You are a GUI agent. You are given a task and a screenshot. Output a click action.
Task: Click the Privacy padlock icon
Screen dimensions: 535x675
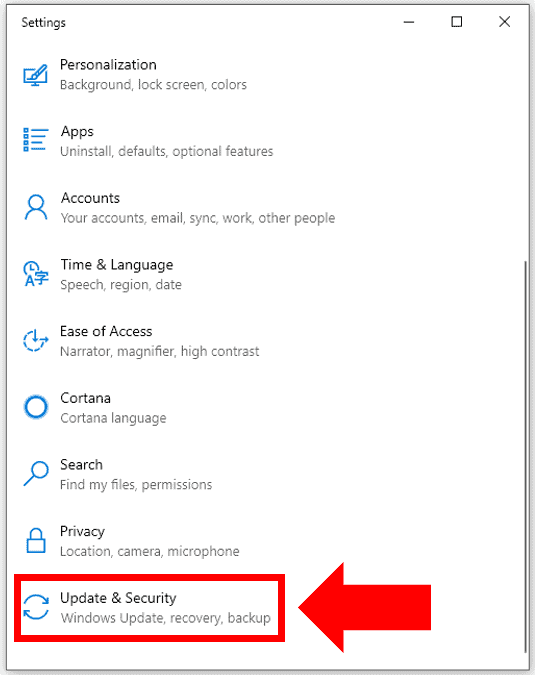(36, 540)
